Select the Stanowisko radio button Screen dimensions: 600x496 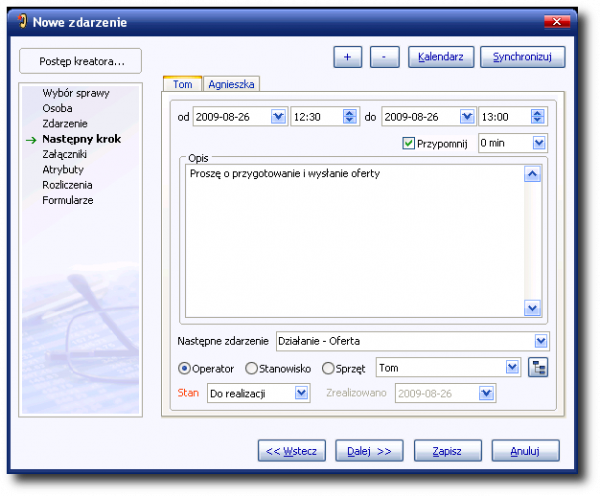coord(252,368)
